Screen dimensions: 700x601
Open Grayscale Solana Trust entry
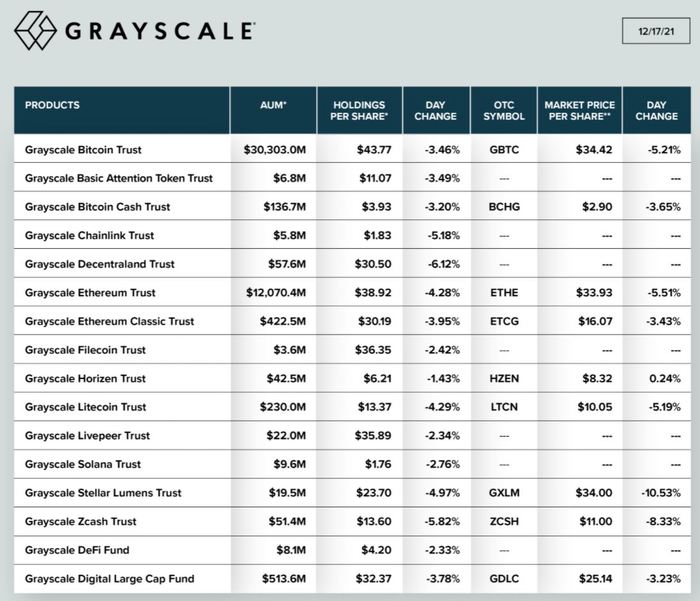pyautogui.click(x=83, y=465)
